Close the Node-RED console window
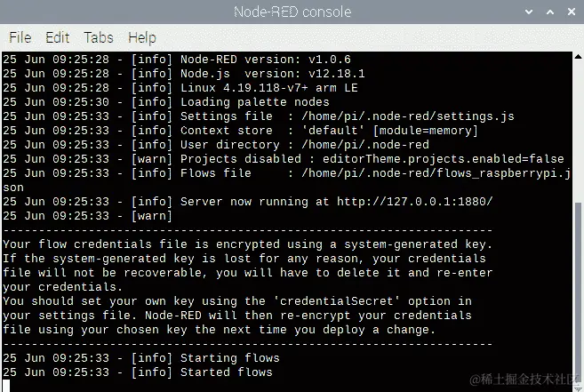 [572, 12]
